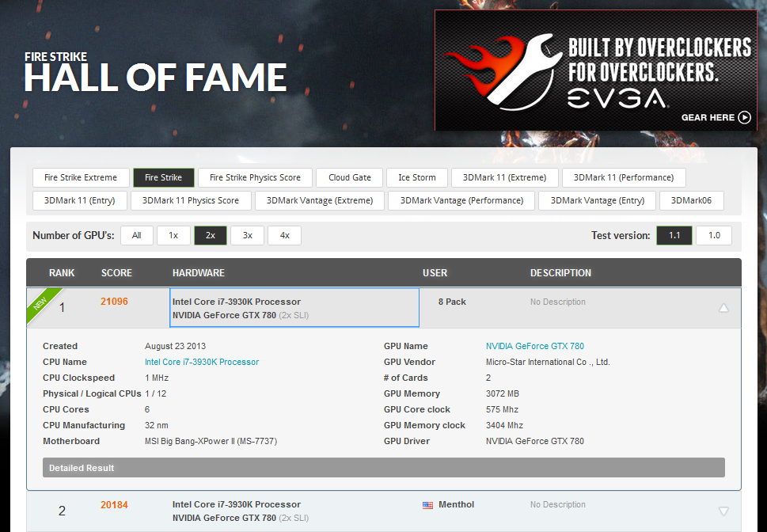Select 3DMark Vantage (Performance) tab
767x532 pixels.
(461, 200)
